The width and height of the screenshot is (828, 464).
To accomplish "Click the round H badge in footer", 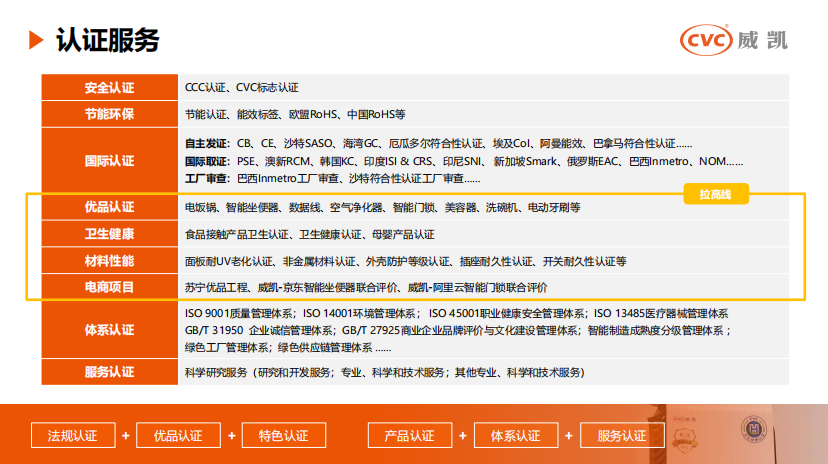I will [x=754, y=428].
